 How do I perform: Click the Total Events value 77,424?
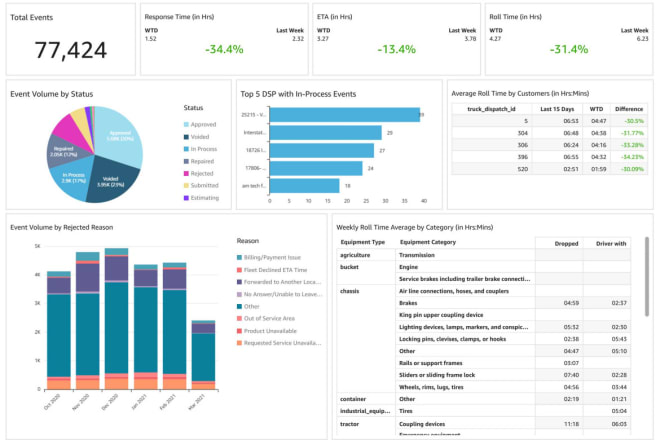coord(71,50)
